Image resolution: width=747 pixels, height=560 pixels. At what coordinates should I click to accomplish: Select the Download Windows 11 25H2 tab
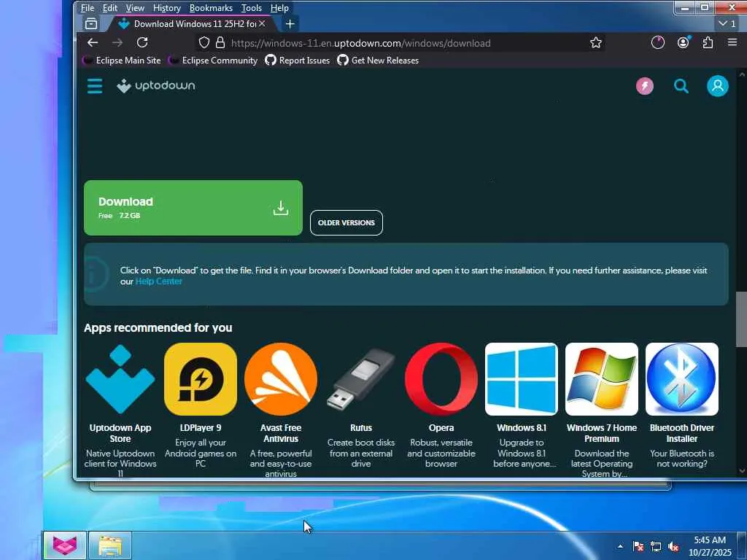[x=192, y=24]
